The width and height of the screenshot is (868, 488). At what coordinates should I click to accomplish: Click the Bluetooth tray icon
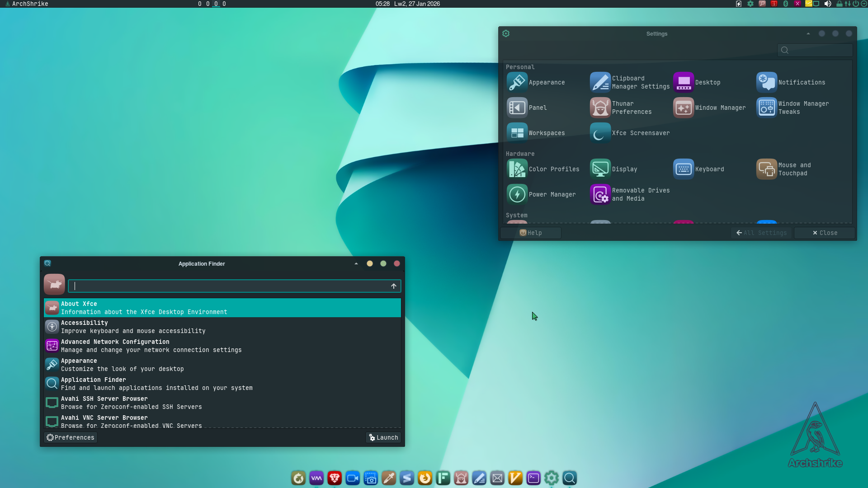tap(786, 4)
